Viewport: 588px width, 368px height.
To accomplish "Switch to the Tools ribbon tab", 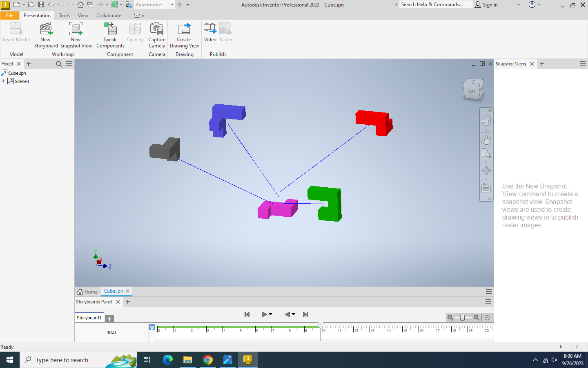I will (64, 16).
